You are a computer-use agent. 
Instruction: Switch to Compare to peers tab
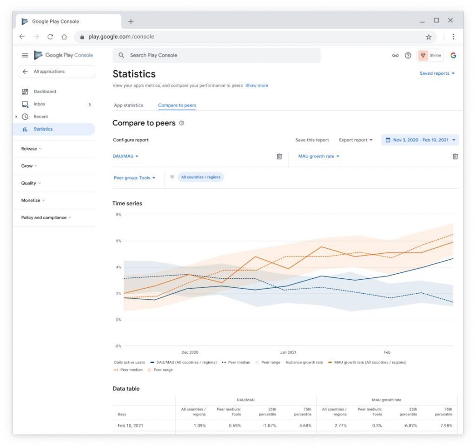(x=177, y=105)
